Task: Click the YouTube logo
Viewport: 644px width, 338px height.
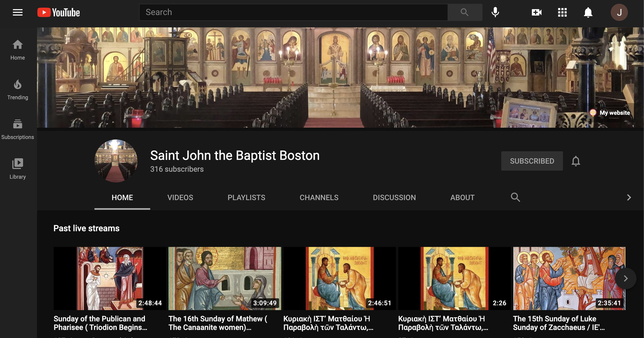Action: (59, 12)
